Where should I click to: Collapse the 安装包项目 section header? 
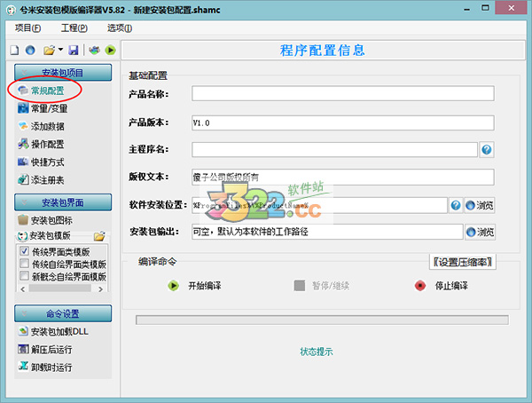pyautogui.click(x=63, y=73)
